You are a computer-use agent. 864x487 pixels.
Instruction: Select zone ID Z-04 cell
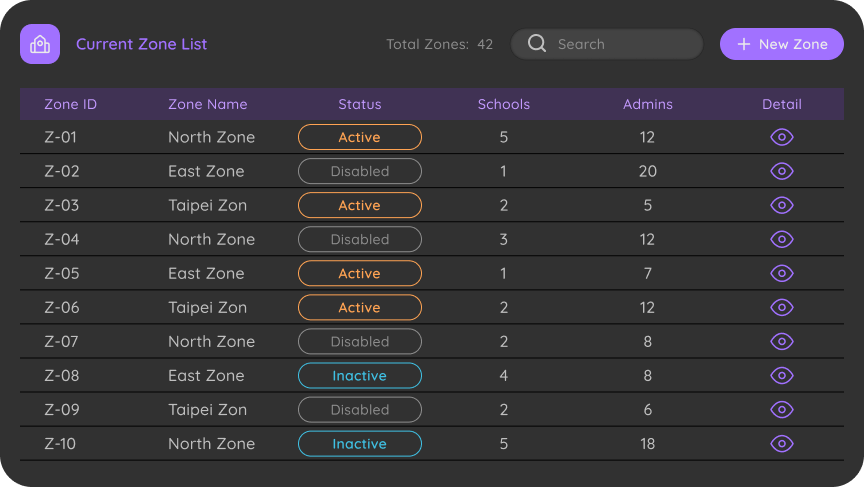[x=62, y=239]
